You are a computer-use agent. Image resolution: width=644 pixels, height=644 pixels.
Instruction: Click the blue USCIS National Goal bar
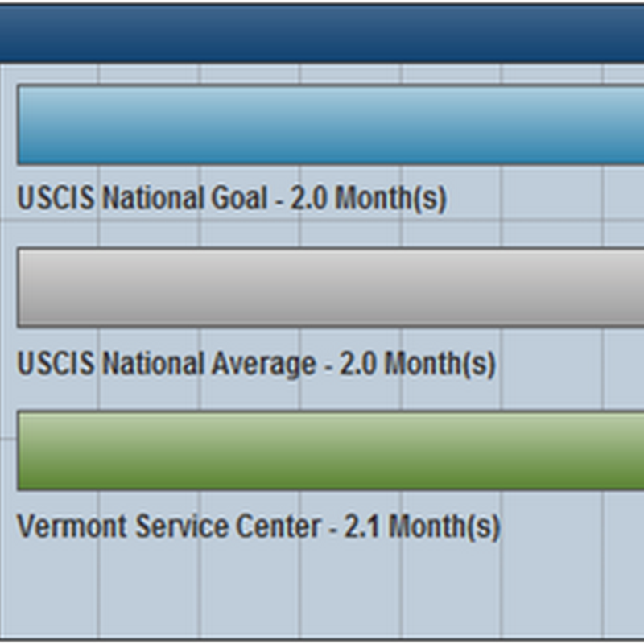point(330,125)
